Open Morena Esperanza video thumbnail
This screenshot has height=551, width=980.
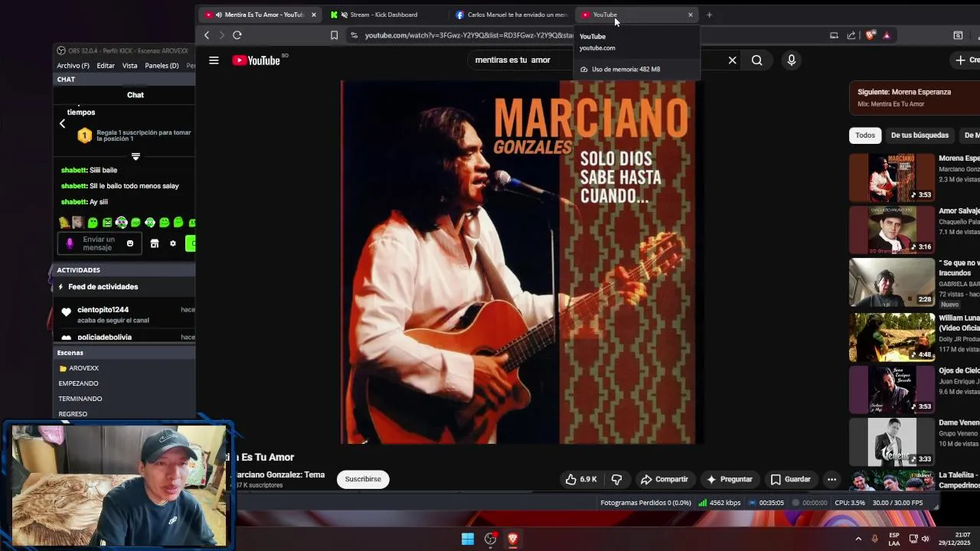(x=892, y=178)
